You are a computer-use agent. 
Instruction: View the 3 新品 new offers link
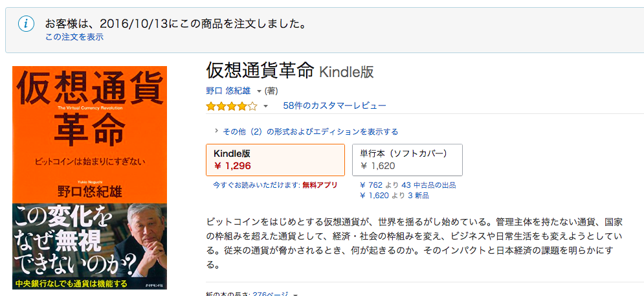point(418,195)
